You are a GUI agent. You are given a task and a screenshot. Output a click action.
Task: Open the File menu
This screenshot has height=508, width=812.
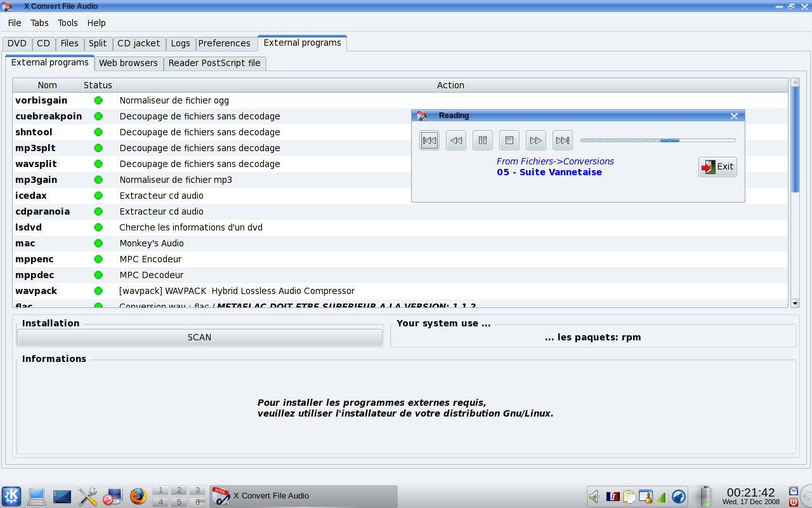(15, 23)
